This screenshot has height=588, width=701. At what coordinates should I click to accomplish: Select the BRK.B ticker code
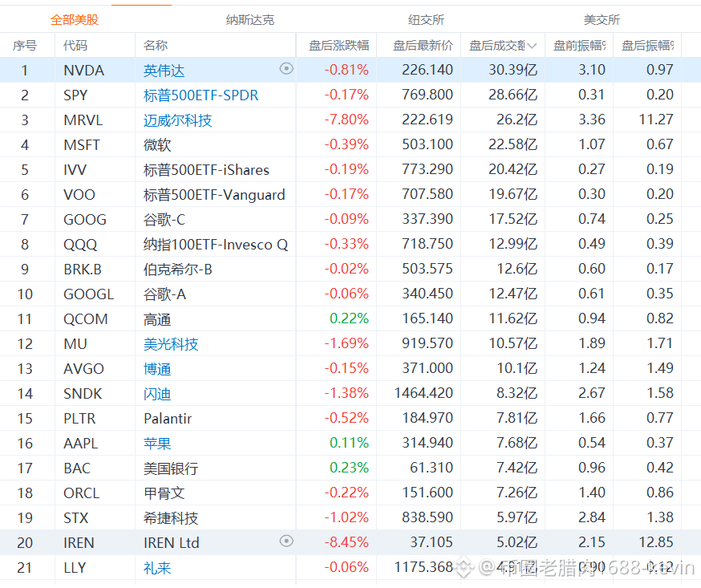[x=83, y=270]
